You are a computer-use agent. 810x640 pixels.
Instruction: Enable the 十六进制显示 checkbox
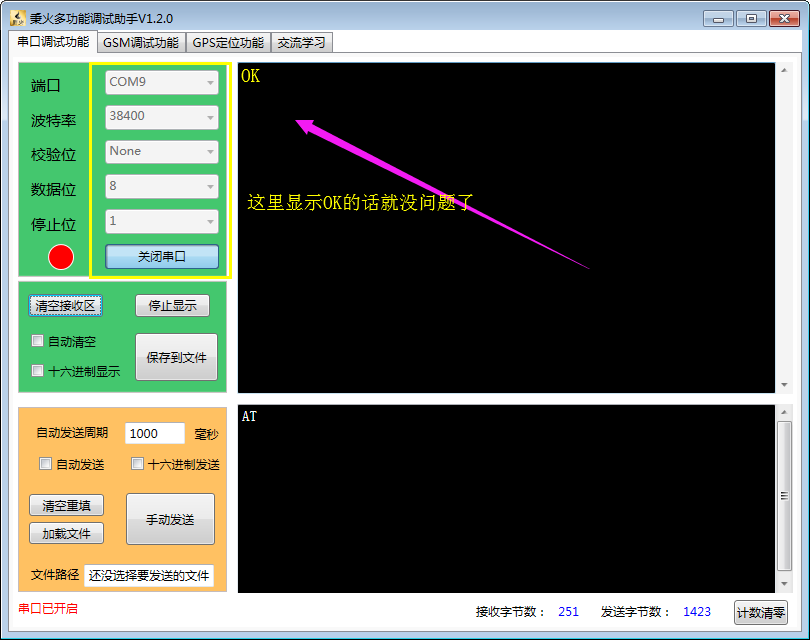[x=37, y=370]
